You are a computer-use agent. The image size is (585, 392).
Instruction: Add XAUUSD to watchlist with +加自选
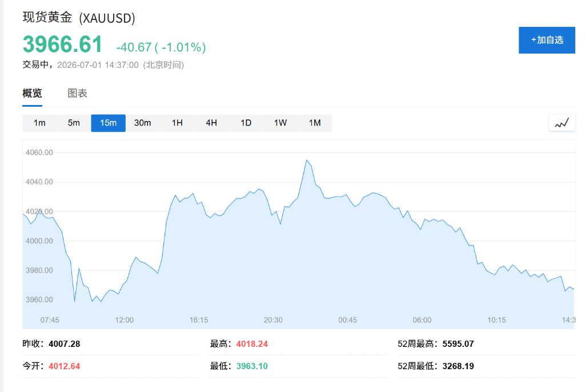coord(547,40)
